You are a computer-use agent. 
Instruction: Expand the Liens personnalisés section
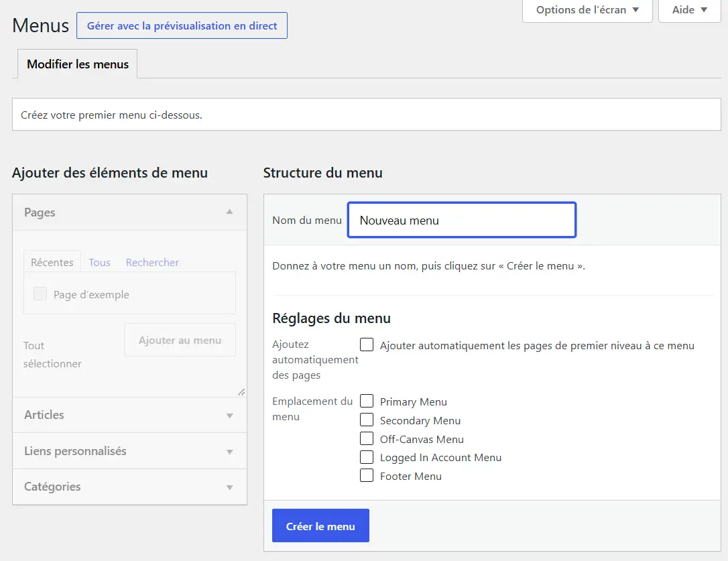point(229,452)
